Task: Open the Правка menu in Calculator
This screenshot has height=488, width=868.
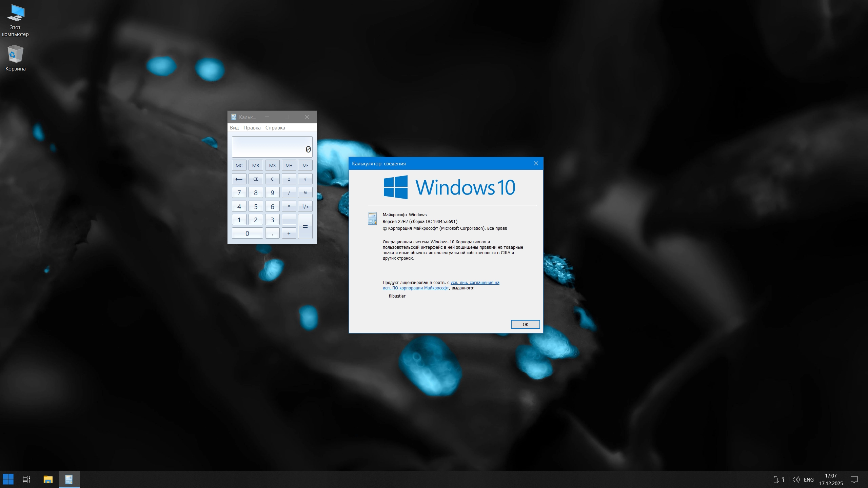Action: pos(252,128)
